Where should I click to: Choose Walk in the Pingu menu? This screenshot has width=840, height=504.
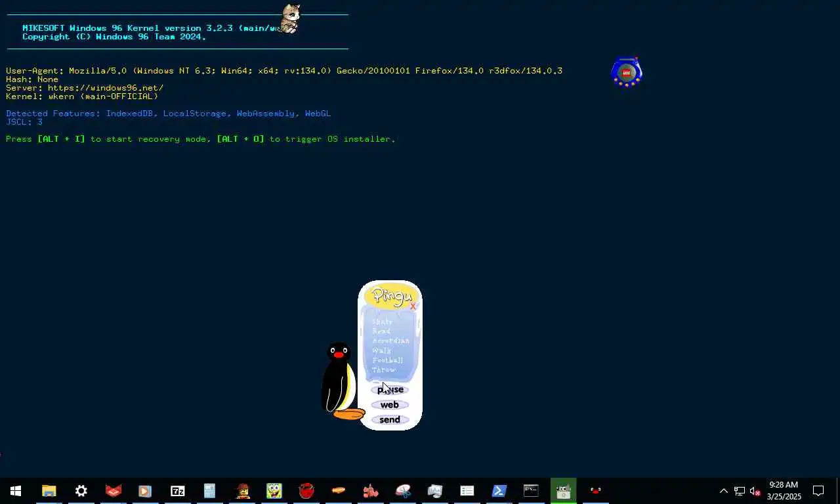click(x=381, y=350)
